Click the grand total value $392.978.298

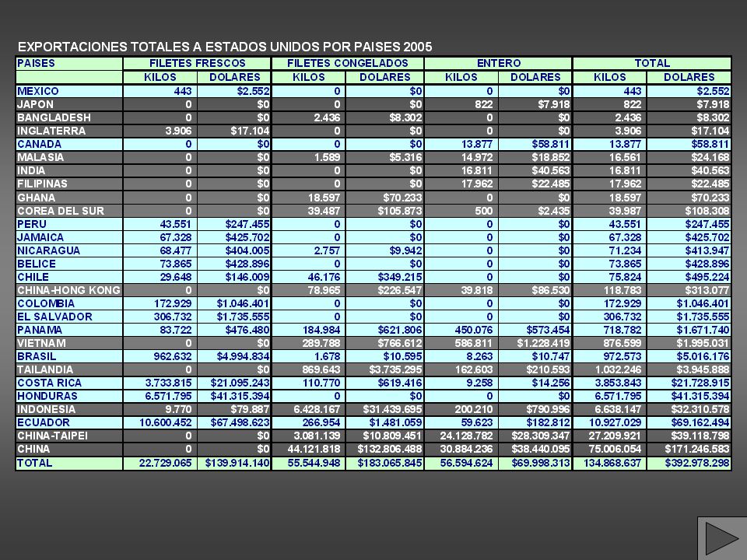coord(697,463)
